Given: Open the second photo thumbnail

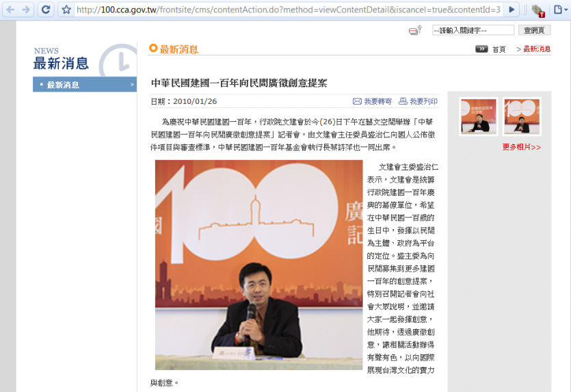Looking at the screenshot, I should (522, 116).
